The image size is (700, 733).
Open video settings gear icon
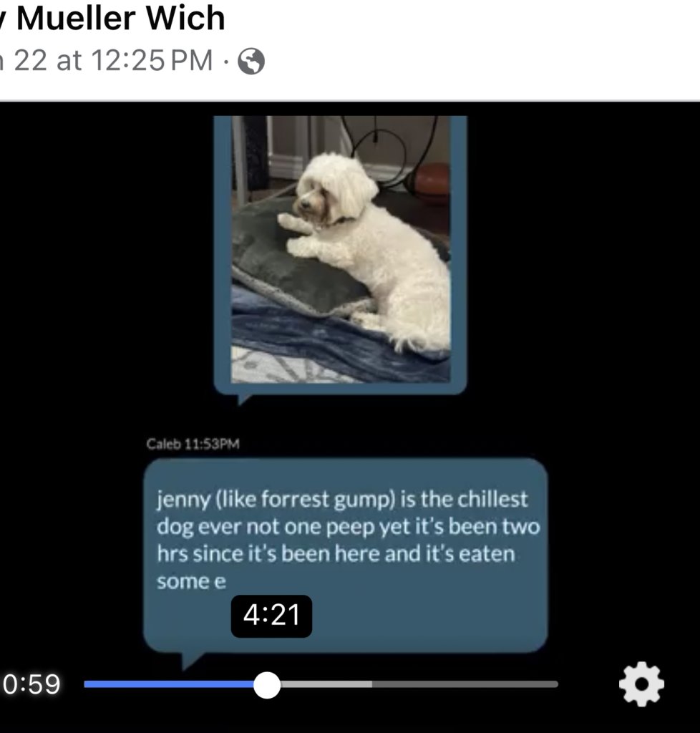point(641,684)
